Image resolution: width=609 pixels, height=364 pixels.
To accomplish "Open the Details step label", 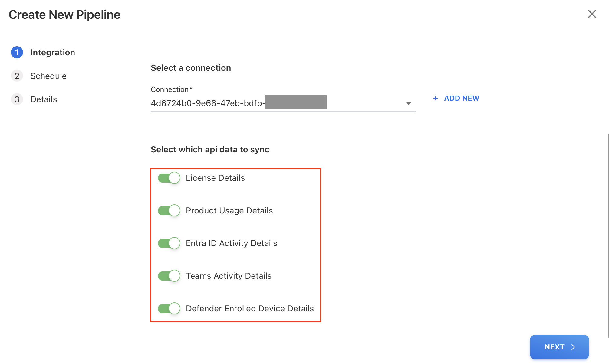I will (44, 99).
